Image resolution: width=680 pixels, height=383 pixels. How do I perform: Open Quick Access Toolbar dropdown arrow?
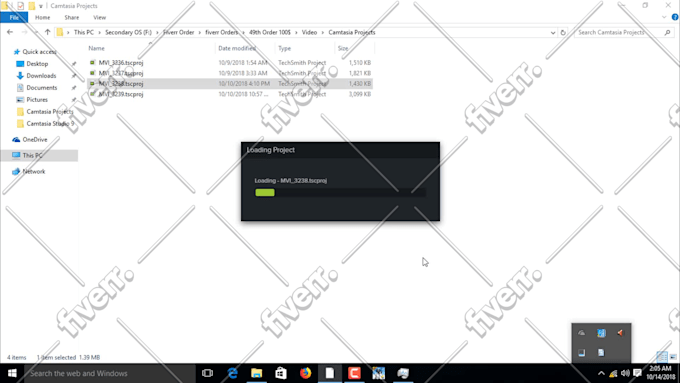coord(41,6)
